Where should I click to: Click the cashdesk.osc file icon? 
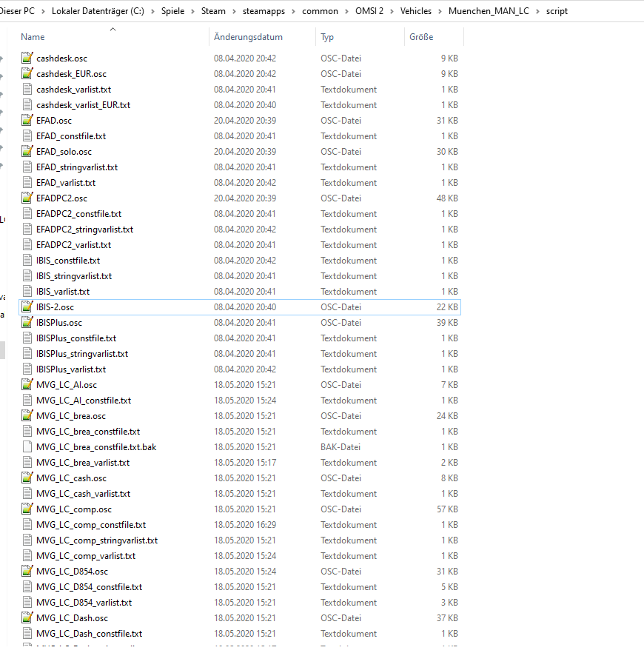point(27,58)
